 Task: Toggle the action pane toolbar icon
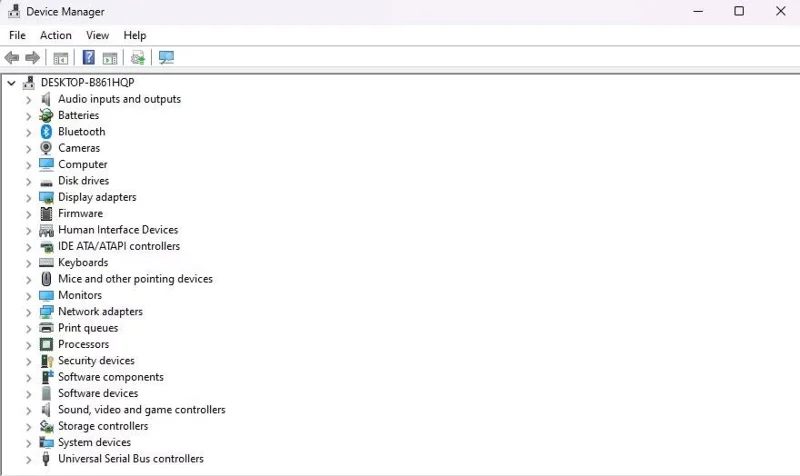110,58
